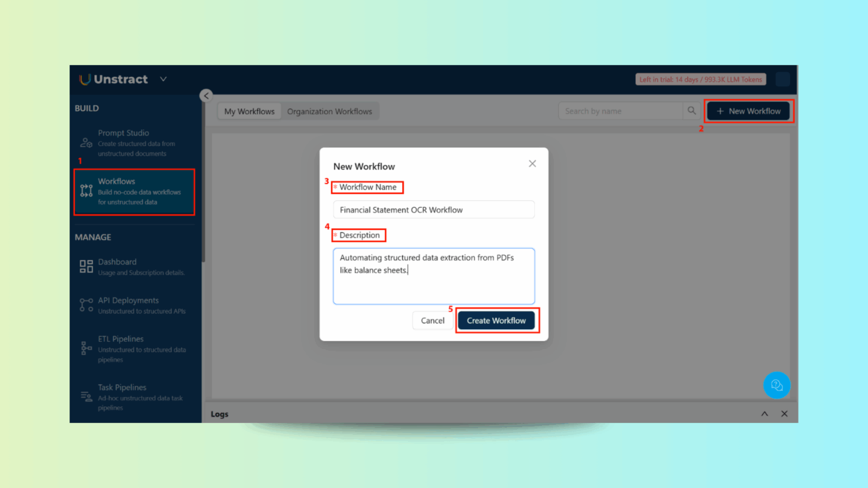
Task: Click inside the Description text area
Action: (x=433, y=276)
